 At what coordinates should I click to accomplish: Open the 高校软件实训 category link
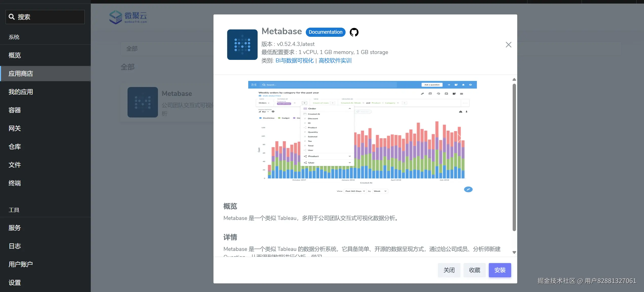coord(335,61)
